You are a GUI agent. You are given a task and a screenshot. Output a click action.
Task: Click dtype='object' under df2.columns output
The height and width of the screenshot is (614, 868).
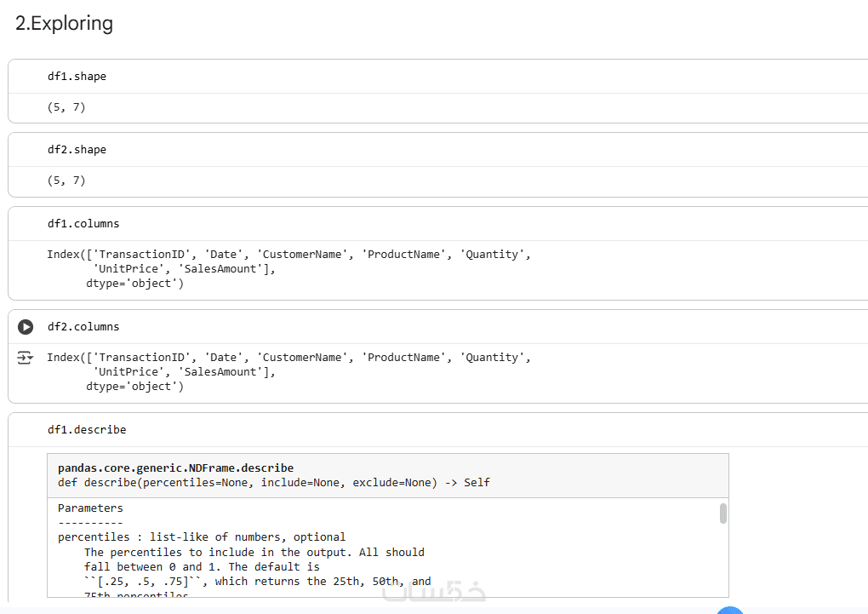(x=134, y=387)
